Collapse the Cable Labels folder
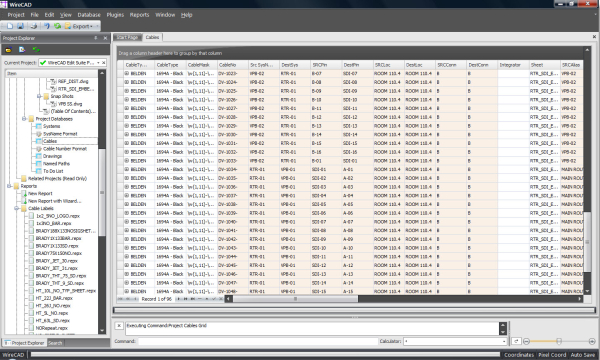 pos(16,209)
